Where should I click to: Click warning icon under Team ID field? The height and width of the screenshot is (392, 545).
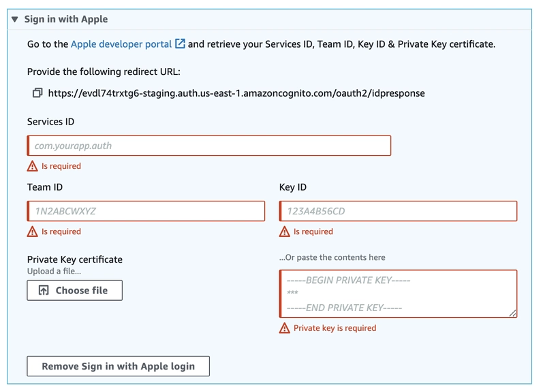point(32,231)
